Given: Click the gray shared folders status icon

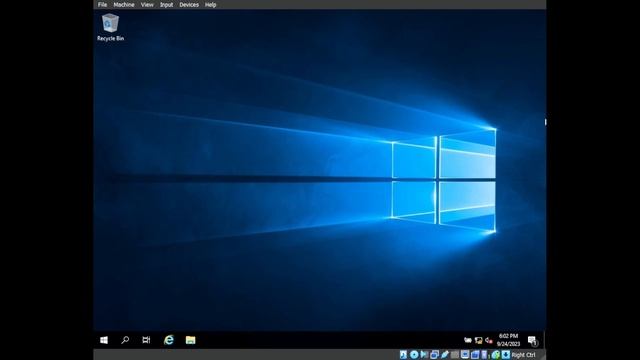Looking at the screenshot, I should [x=455, y=355].
